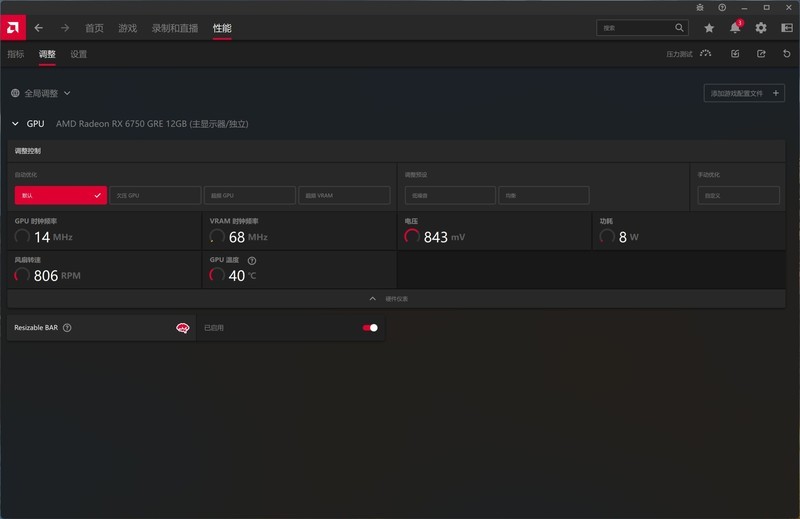Select the 超频 VRAM option
Image resolution: width=800 pixels, height=519 pixels.
coord(344,195)
